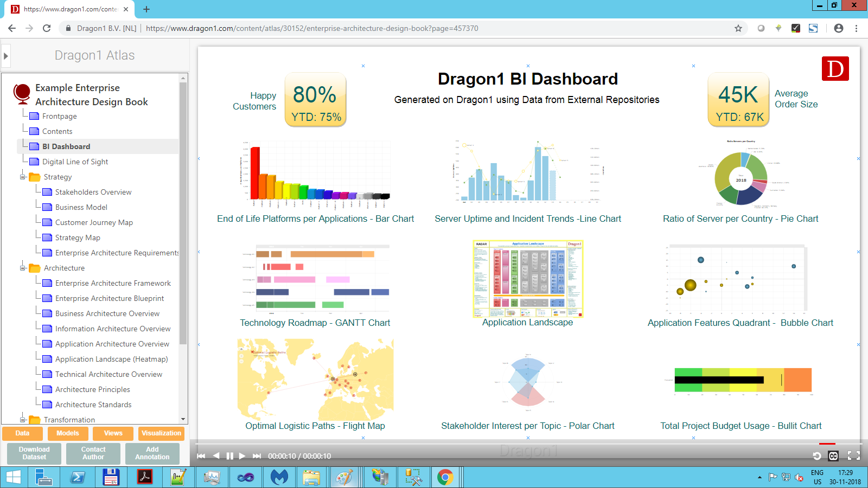The width and height of the screenshot is (868, 488).
Task: Open Architecture Principles page
Action: click(x=93, y=389)
